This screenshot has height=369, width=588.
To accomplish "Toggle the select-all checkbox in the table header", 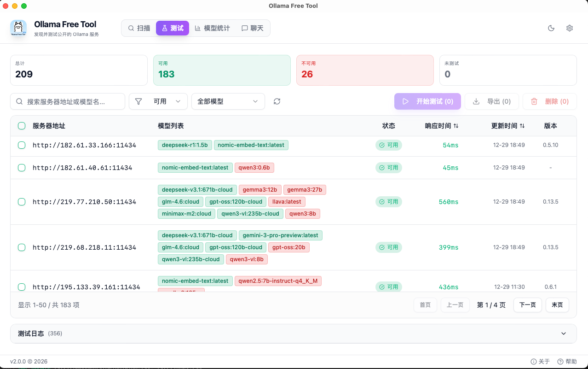I will 22,126.
